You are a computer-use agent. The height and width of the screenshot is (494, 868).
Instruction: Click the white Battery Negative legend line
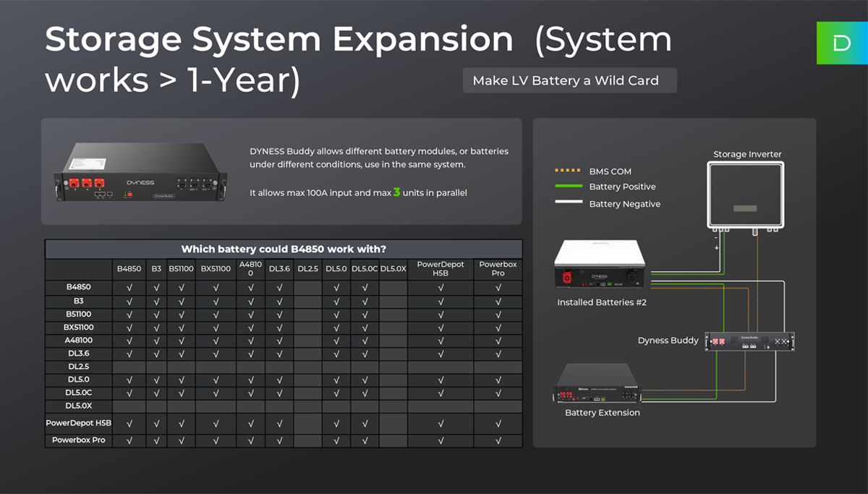(x=567, y=203)
